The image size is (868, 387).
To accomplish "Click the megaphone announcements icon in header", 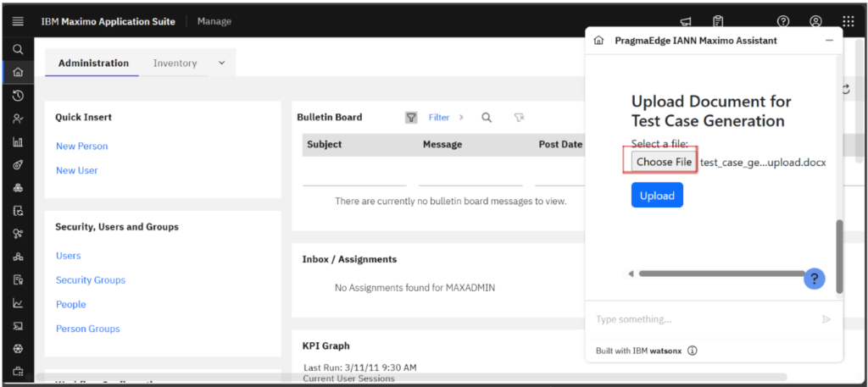I will 685,21.
